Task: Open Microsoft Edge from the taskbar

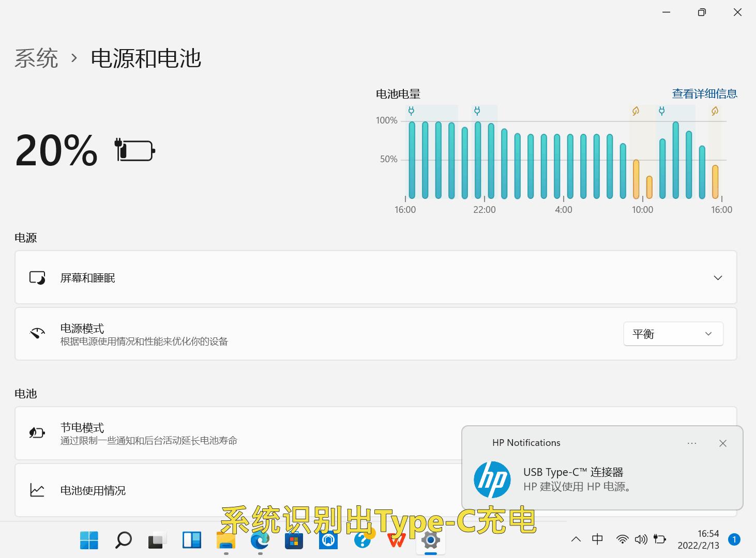Action: pos(260,540)
